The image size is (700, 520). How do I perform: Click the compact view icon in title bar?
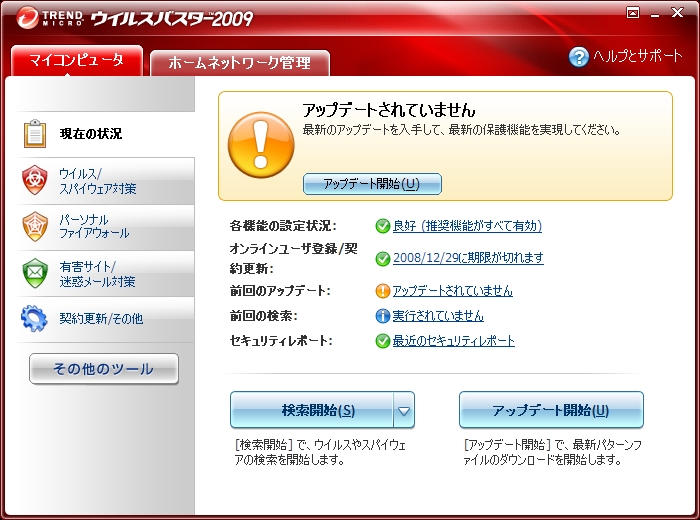click(x=633, y=12)
